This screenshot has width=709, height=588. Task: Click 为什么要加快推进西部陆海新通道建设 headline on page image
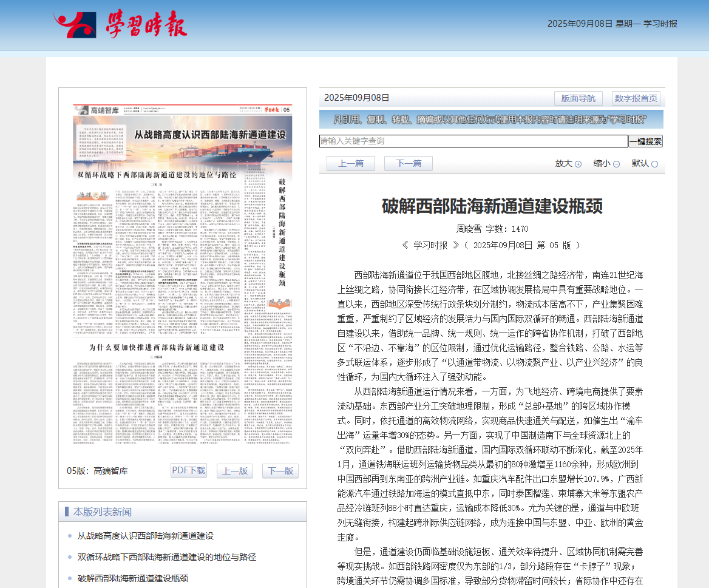tap(157, 347)
